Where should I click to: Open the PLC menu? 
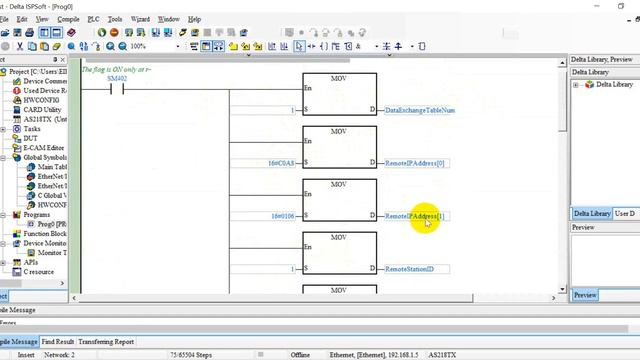tap(93, 19)
